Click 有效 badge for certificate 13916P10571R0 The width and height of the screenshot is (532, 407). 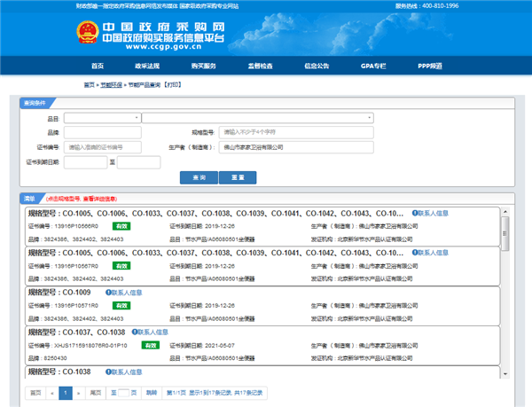(x=121, y=306)
